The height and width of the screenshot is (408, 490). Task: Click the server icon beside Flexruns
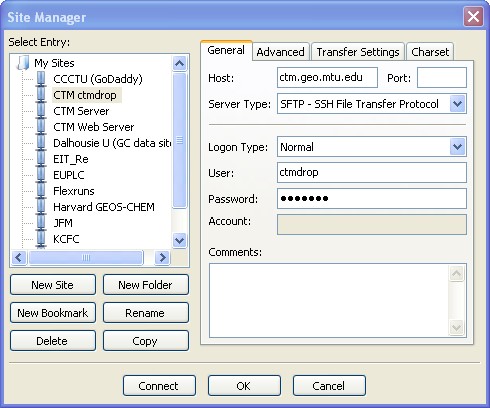click(x=41, y=191)
